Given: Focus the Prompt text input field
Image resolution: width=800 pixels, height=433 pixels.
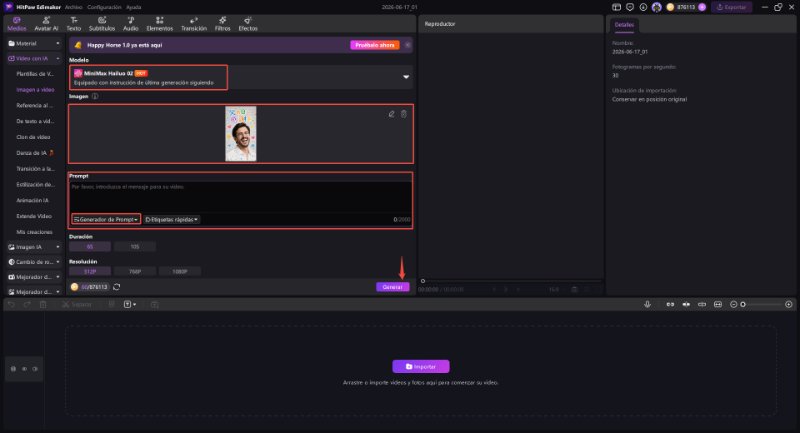Looking at the screenshot, I should click(241, 197).
